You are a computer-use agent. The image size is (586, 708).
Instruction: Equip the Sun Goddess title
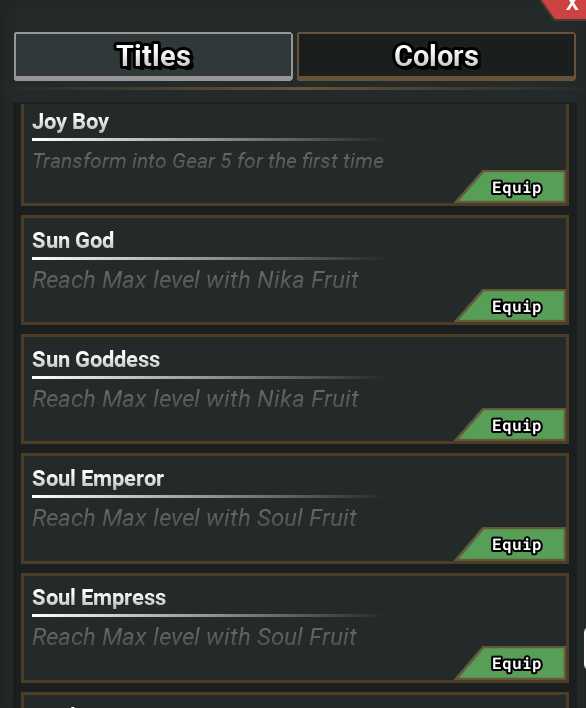click(512, 425)
